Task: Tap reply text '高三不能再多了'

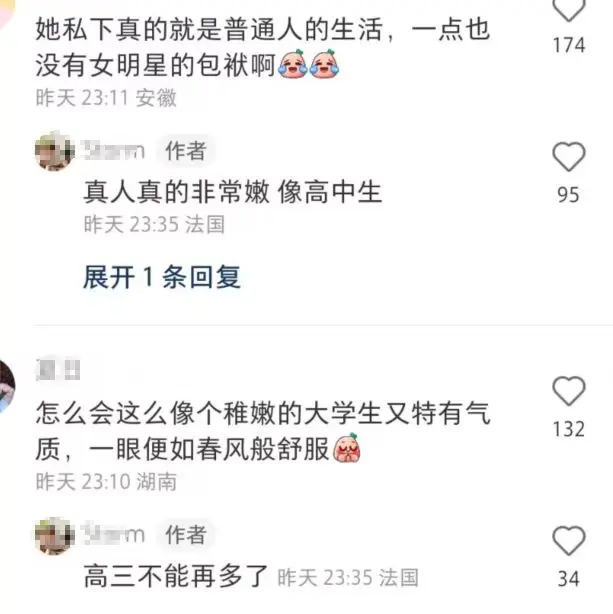Action: click(x=176, y=576)
